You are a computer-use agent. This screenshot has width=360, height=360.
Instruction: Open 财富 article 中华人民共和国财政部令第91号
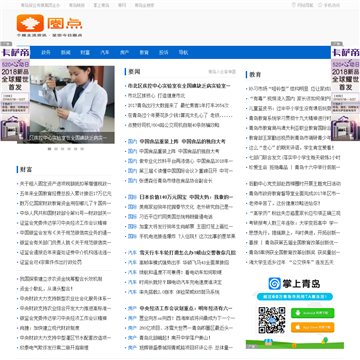pyautogui.click(x=65, y=213)
